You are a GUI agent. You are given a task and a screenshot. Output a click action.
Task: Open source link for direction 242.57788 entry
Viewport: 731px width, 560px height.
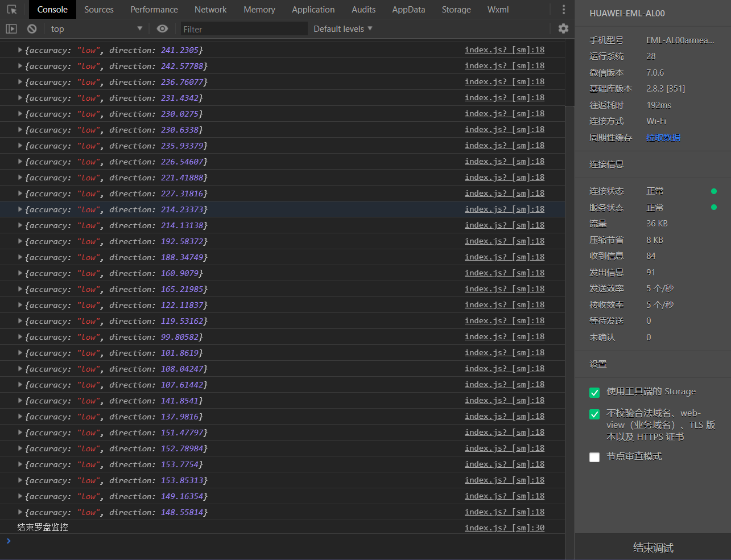click(x=505, y=66)
